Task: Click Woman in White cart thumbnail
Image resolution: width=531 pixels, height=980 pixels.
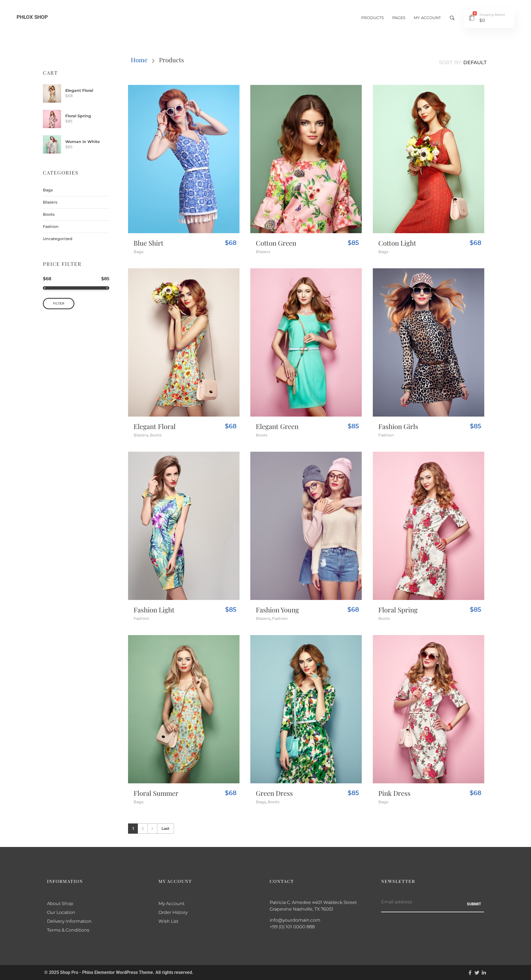Action: click(52, 145)
